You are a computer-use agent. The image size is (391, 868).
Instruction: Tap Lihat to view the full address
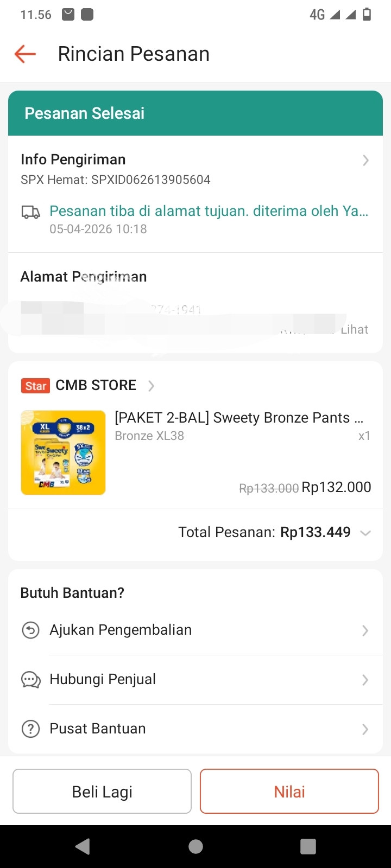[355, 329]
